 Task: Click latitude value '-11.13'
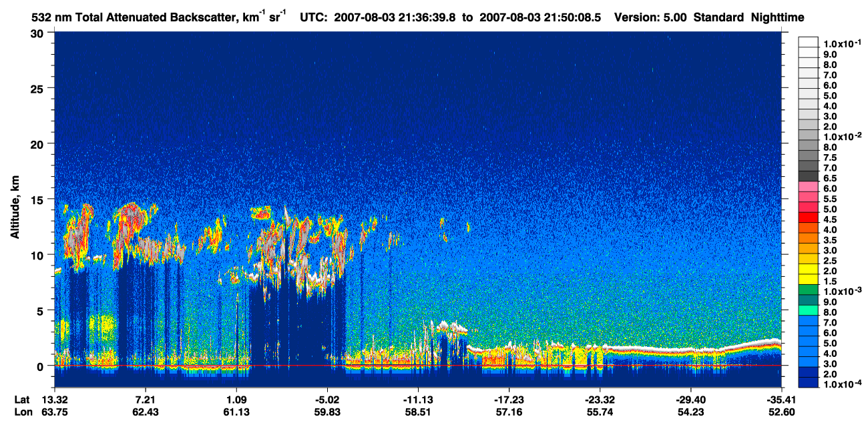(418, 400)
